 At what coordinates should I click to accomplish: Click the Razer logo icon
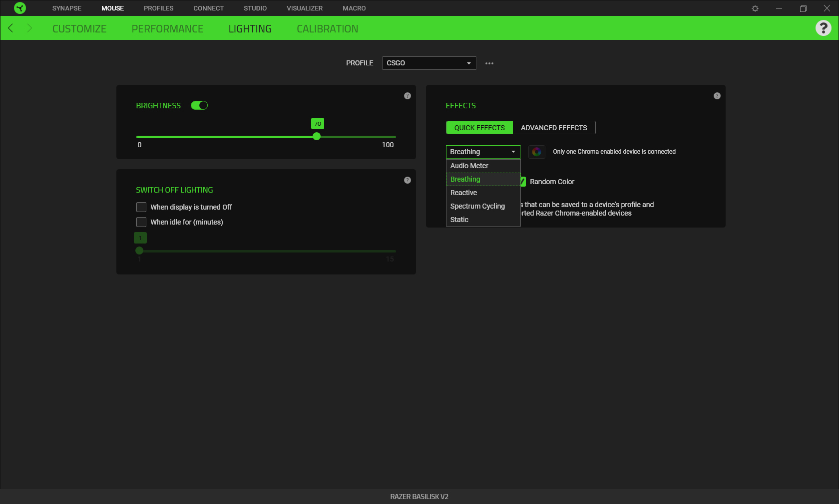pos(20,8)
